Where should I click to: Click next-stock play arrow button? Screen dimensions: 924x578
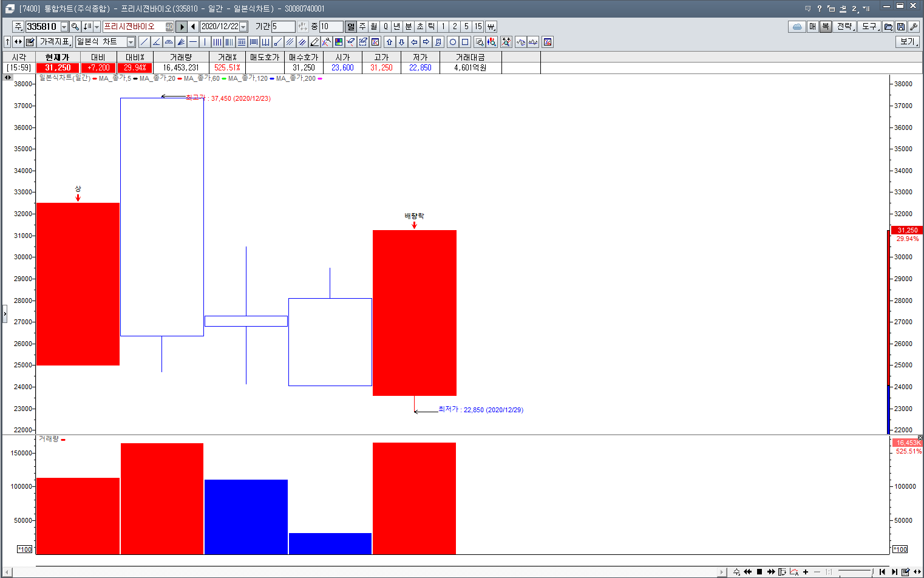tap(182, 27)
